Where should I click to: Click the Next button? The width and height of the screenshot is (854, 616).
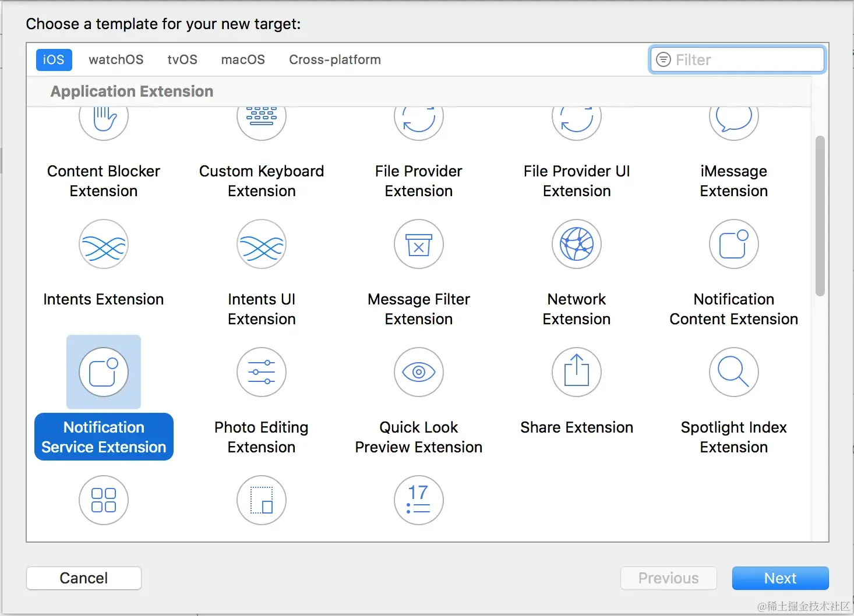click(x=780, y=578)
